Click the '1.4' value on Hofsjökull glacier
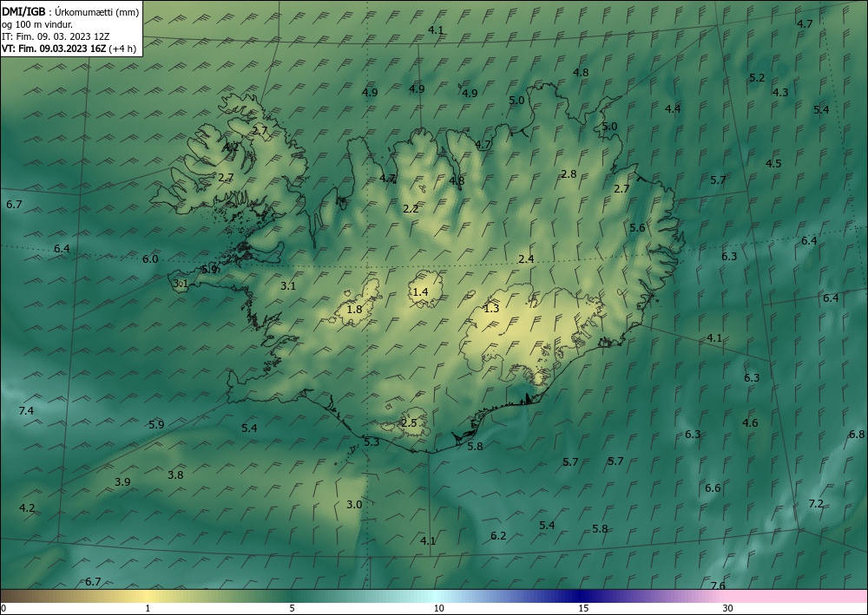This screenshot has width=868, height=615. pos(421,291)
